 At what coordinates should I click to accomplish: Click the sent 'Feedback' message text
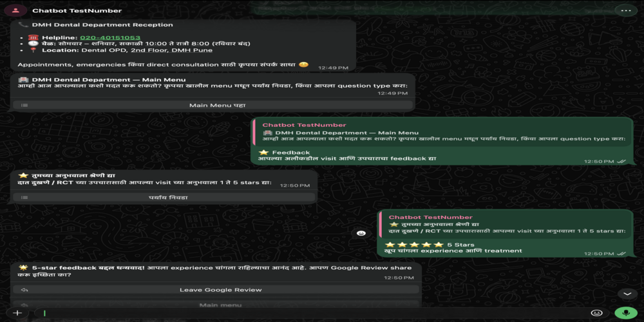coord(291,153)
